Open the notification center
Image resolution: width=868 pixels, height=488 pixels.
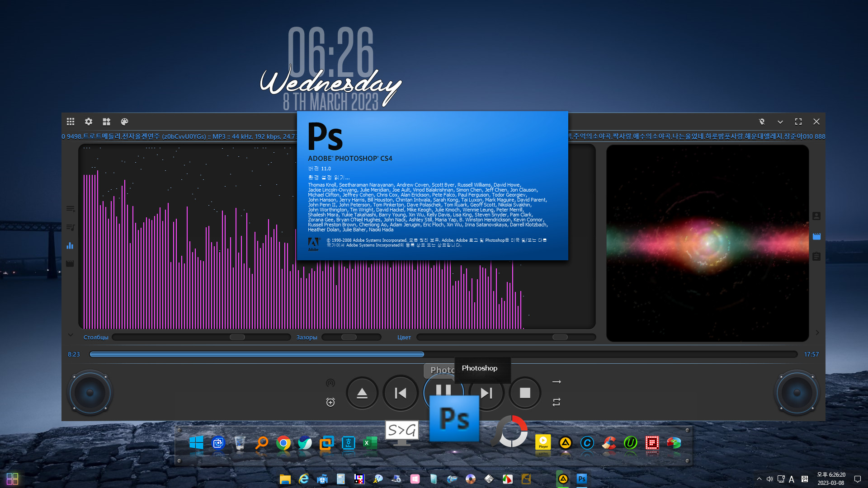click(x=857, y=479)
